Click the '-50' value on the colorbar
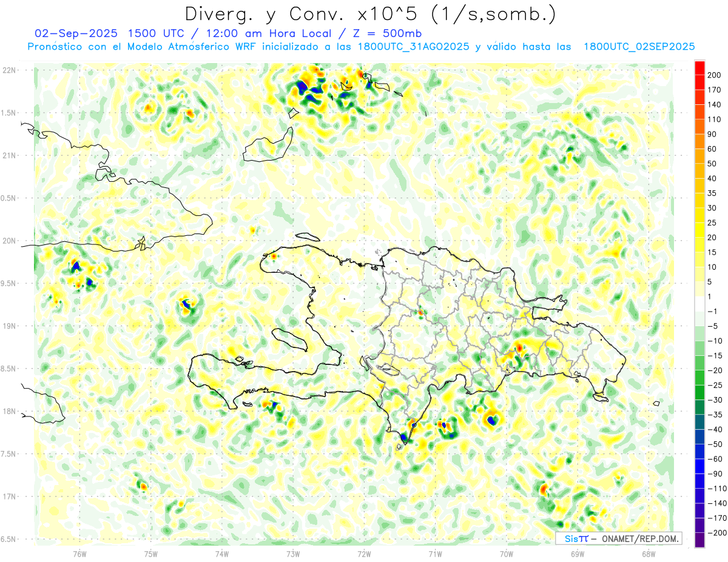This screenshot has height=562, width=728. pyautogui.click(x=714, y=444)
